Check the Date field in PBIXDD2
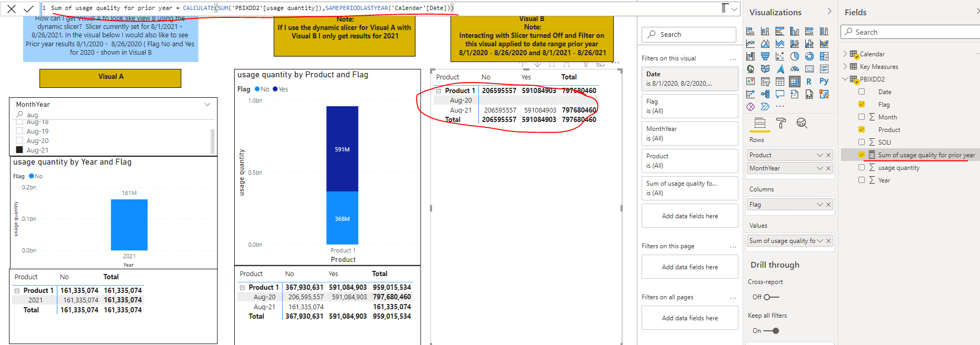980x345 pixels. pos(862,92)
